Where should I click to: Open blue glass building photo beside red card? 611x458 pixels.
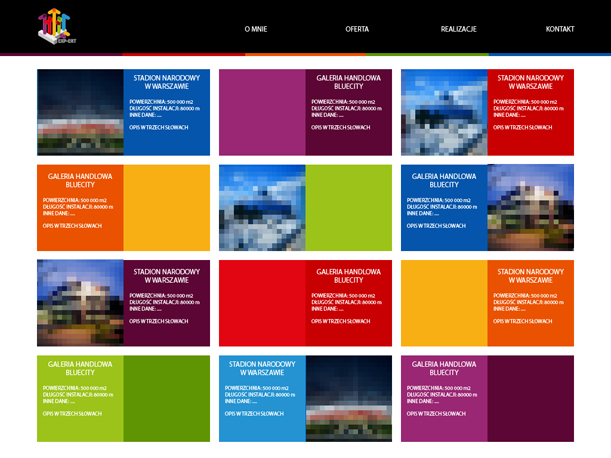tap(444, 112)
